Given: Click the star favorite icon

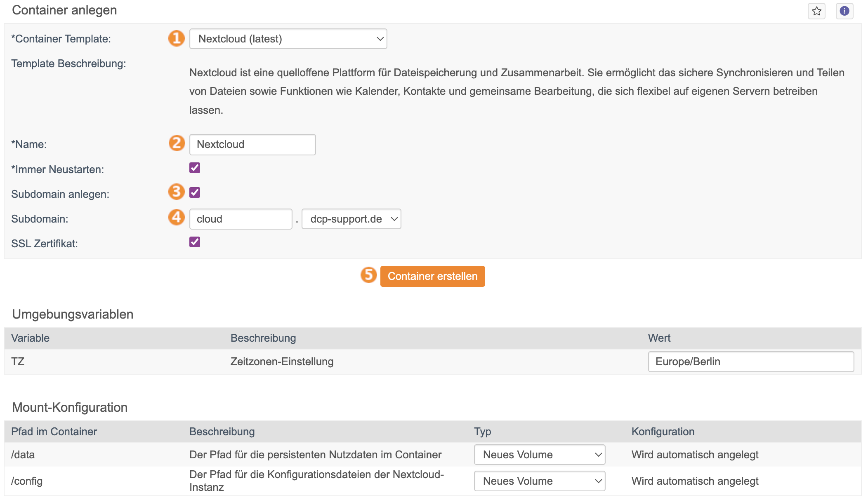Looking at the screenshot, I should coord(816,11).
